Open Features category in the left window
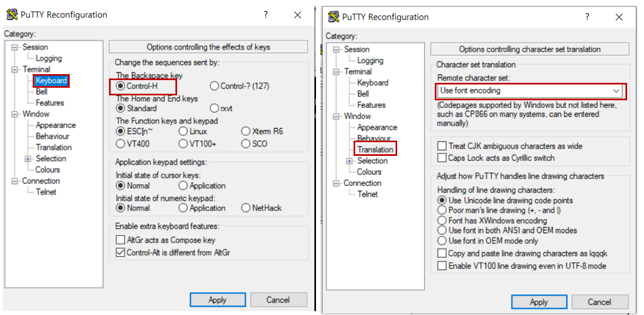Screen dimensions: 644x315 (x=50, y=102)
